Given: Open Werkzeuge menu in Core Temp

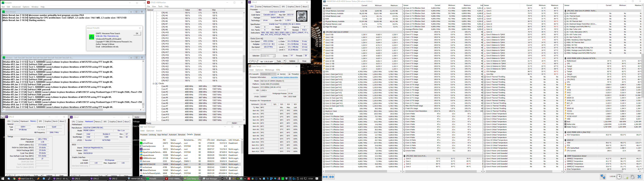Looking at the screenshot, I should tap(270, 70).
